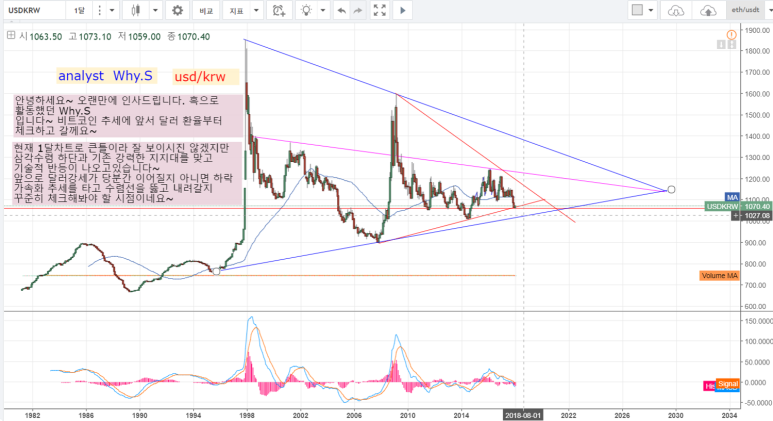Select the '안녕하세요' greeting text note
This screenshot has height=421, width=773.
[x=128, y=115]
